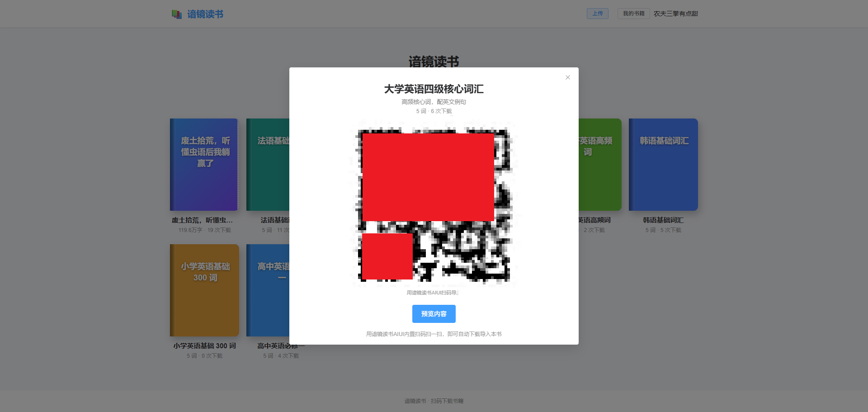Click the 预览内容 button
This screenshot has height=412, width=868.
coord(434,314)
